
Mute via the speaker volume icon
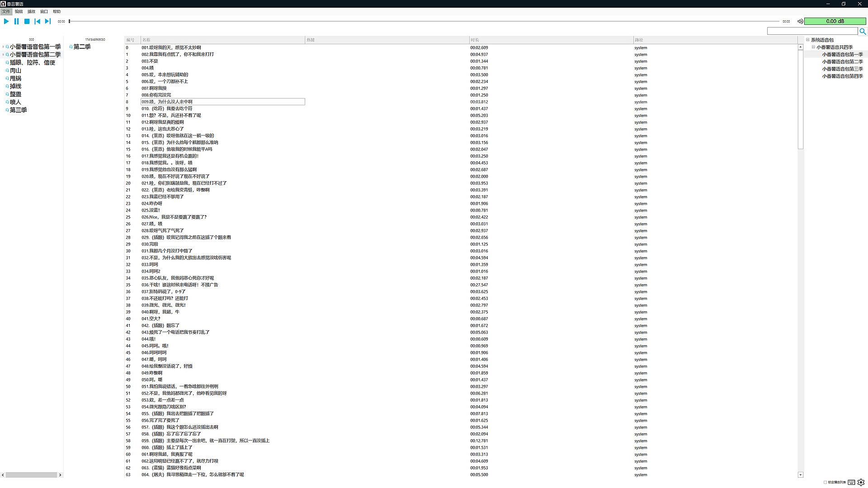pos(800,21)
